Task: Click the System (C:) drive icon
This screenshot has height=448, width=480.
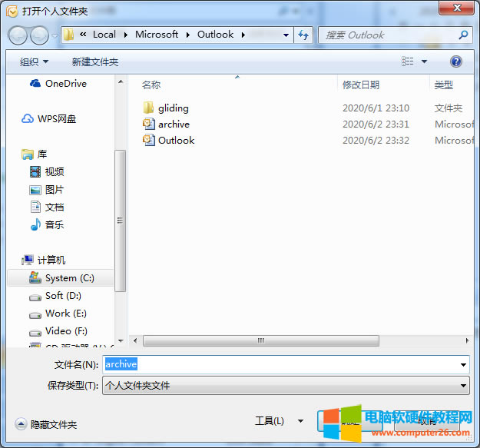Action: click(35, 277)
